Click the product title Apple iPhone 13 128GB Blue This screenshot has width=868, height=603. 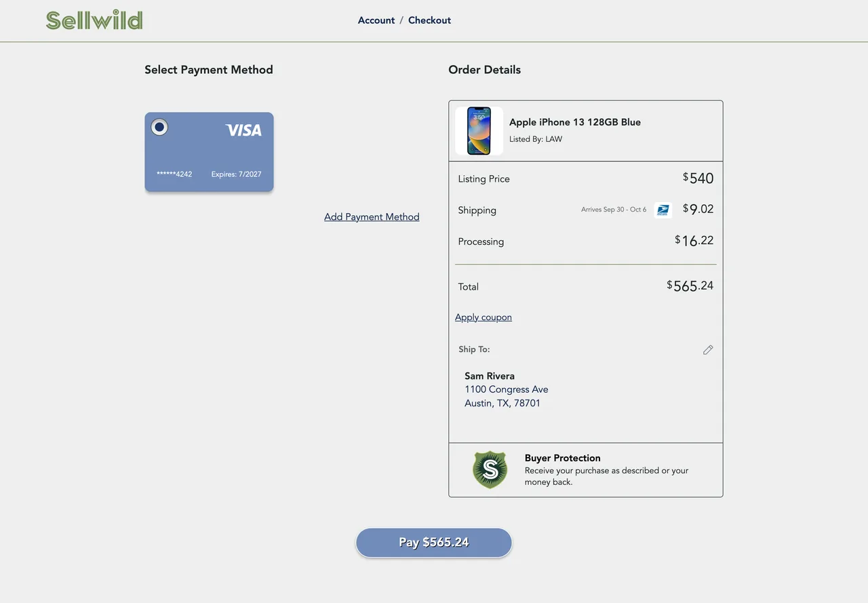(x=575, y=122)
